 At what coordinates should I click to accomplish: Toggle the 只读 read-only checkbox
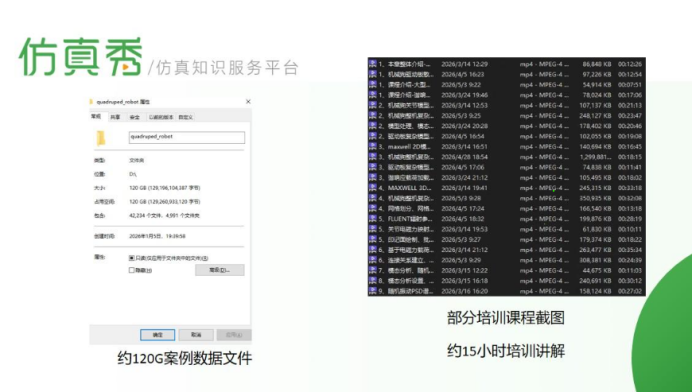click(132, 258)
